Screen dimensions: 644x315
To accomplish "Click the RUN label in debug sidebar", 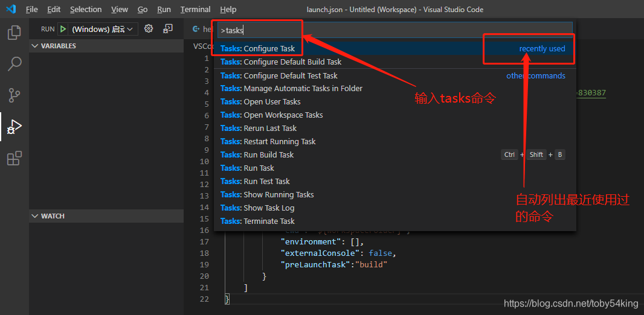I will point(48,29).
